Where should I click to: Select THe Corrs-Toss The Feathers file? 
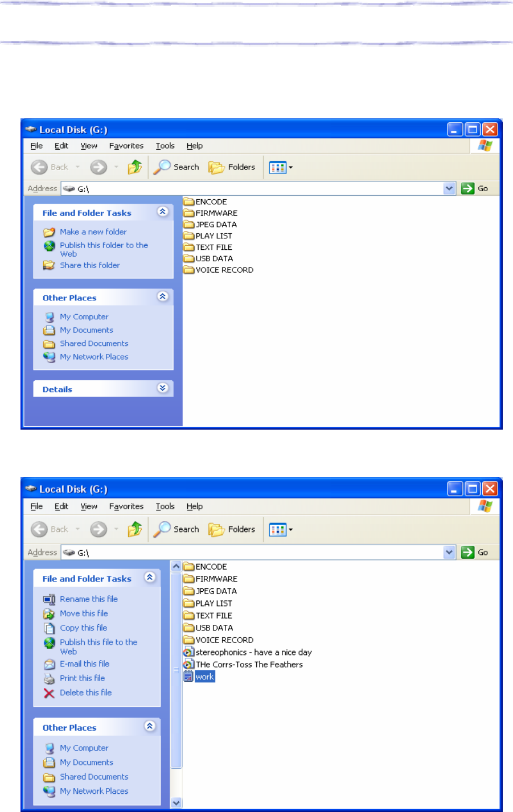pos(243,665)
